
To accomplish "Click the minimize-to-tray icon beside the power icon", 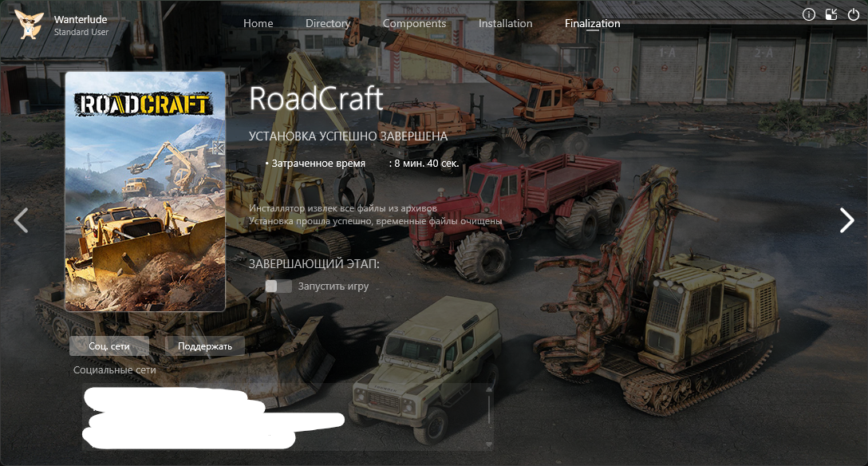I will coord(831,15).
